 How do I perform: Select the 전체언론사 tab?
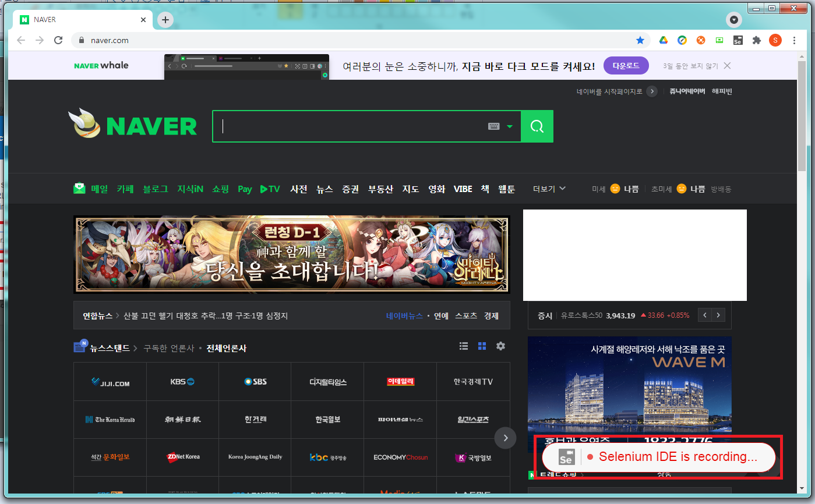point(227,348)
